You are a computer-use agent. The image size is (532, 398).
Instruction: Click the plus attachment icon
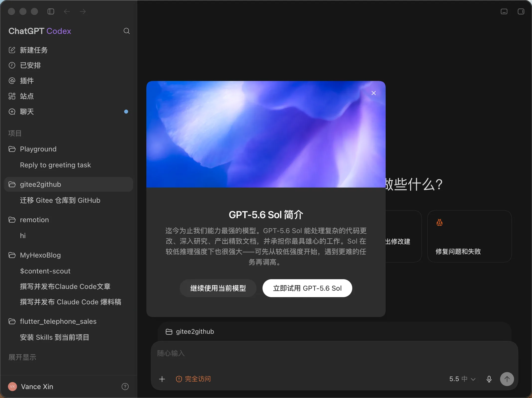[162, 379]
